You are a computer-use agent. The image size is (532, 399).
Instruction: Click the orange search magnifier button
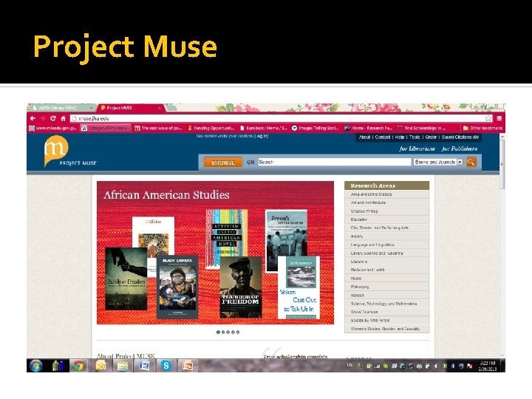[471, 162]
